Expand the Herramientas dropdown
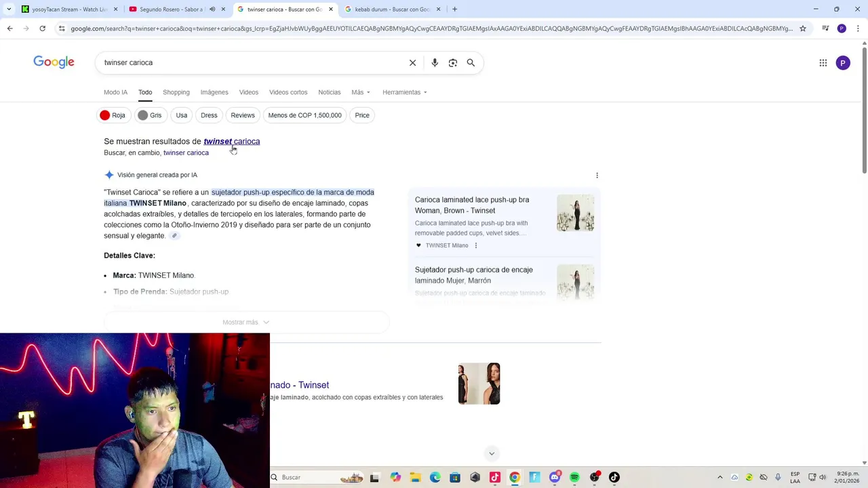This screenshot has height=488, width=868. (x=404, y=92)
